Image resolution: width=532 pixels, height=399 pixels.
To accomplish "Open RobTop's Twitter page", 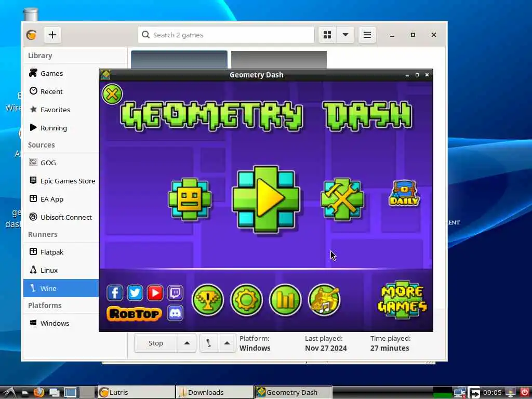I will click(135, 293).
